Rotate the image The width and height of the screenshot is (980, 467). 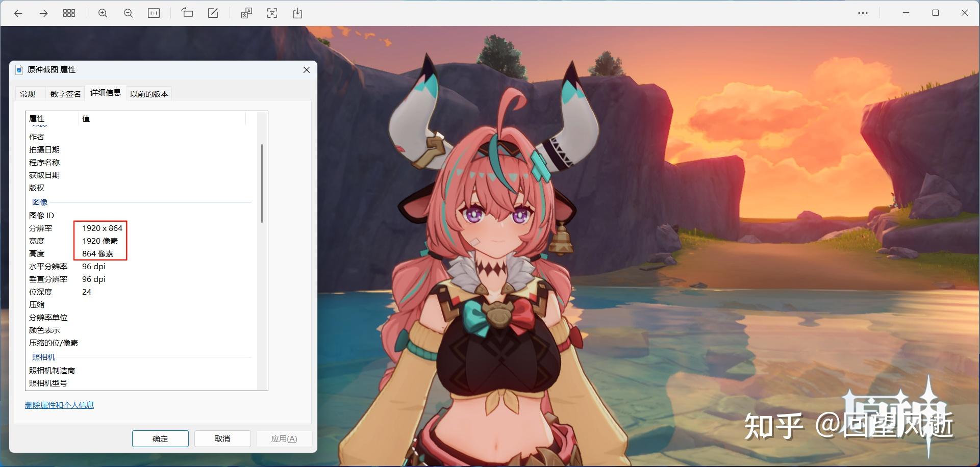(187, 13)
